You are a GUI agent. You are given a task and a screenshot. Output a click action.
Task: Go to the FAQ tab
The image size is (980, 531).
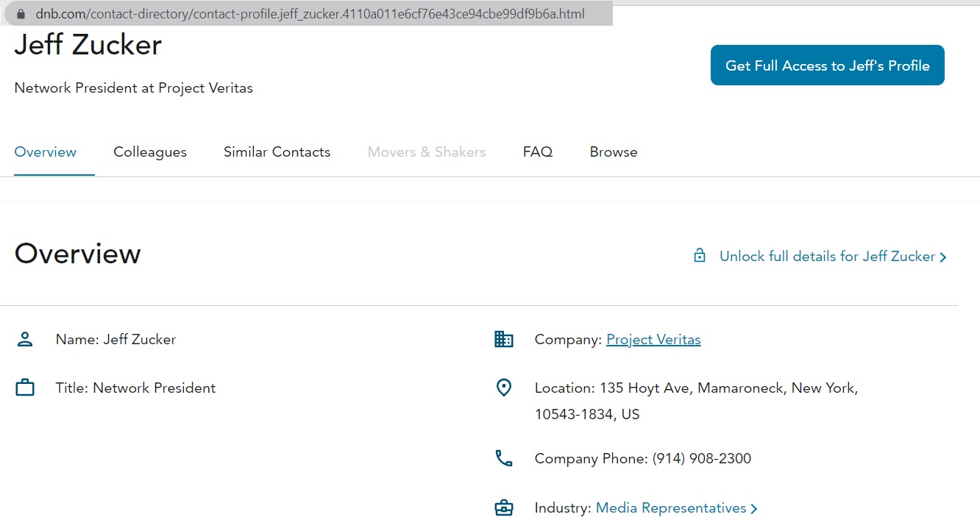coord(538,152)
